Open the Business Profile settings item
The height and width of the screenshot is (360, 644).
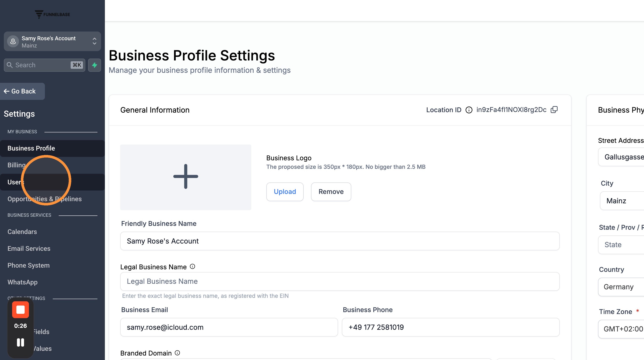click(52, 148)
